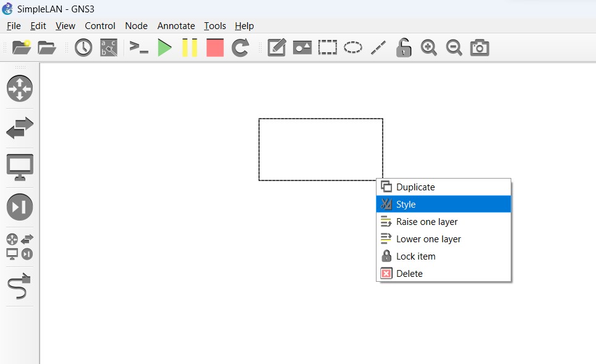Viewport: 596px width, 364px height.
Task: Select the Draw a rectangle tool
Action: [x=328, y=48]
